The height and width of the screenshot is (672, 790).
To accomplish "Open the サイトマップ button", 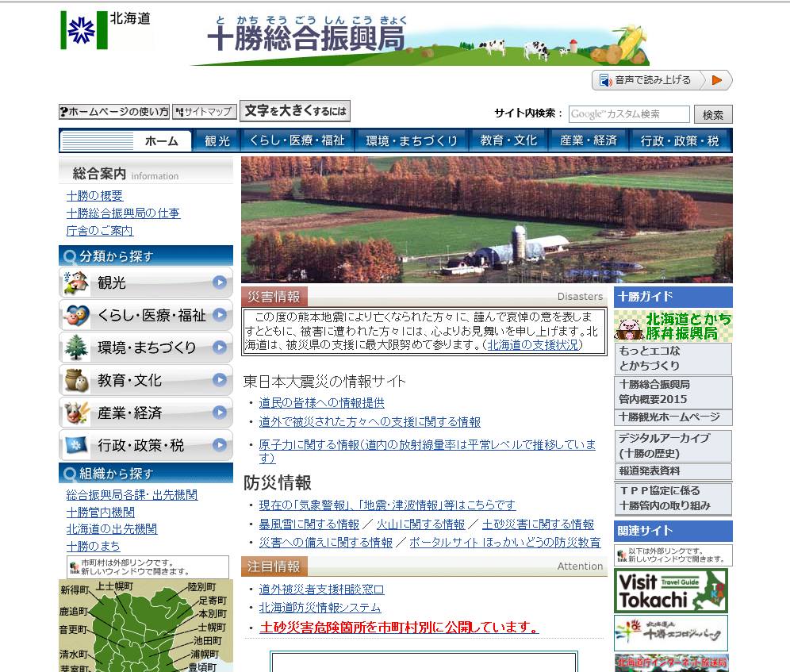I will click(x=205, y=111).
